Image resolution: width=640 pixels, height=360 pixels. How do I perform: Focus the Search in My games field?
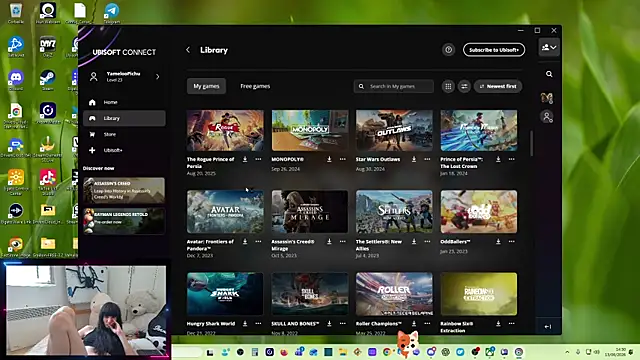[394, 86]
